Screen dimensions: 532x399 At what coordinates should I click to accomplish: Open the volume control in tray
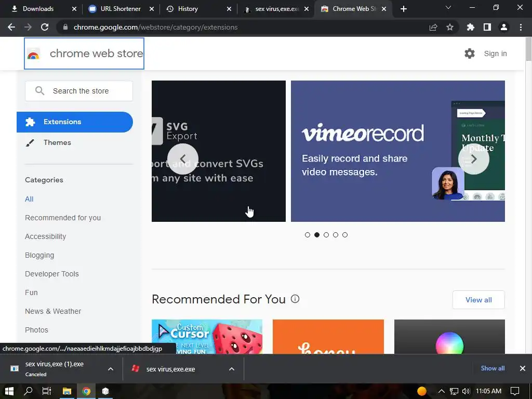click(x=466, y=391)
